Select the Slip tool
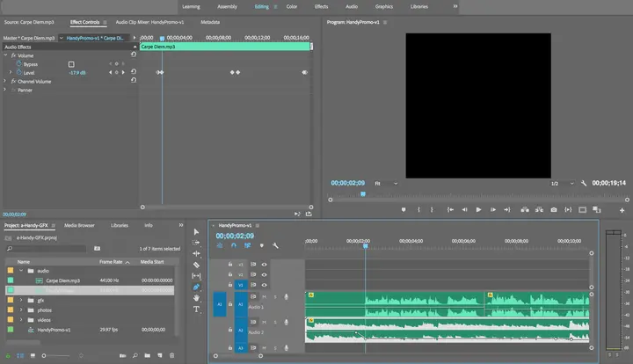 (x=196, y=275)
